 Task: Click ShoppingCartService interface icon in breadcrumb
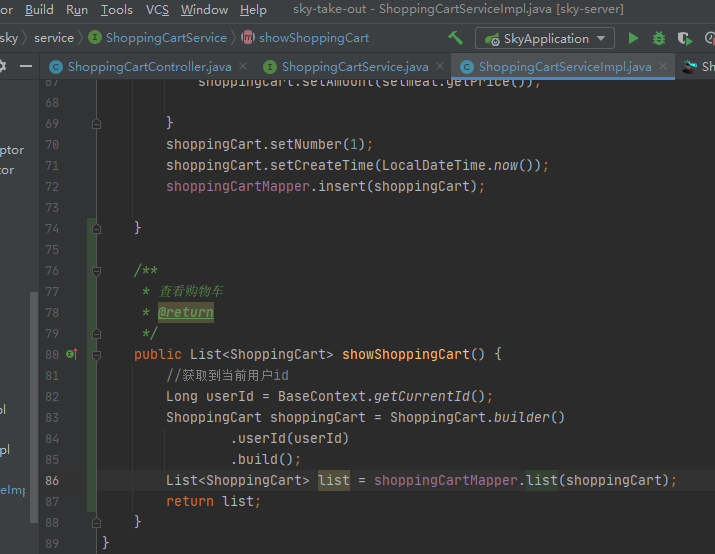[x=95, y=37]
